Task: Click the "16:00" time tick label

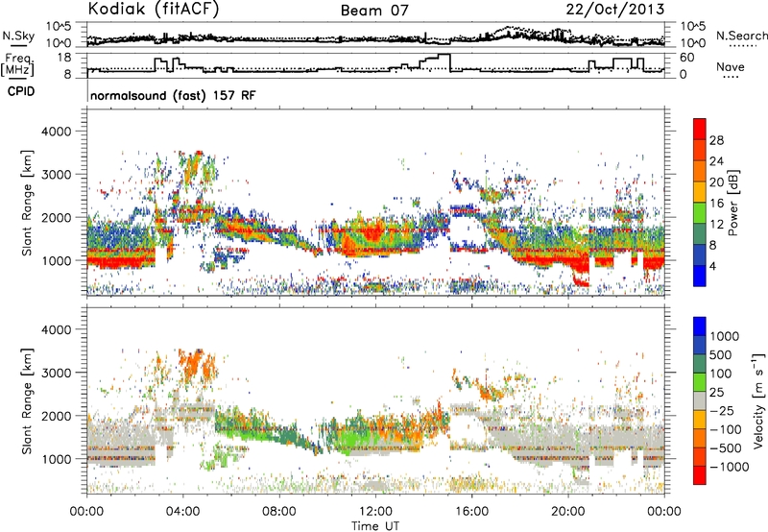Action: point(471,512)
